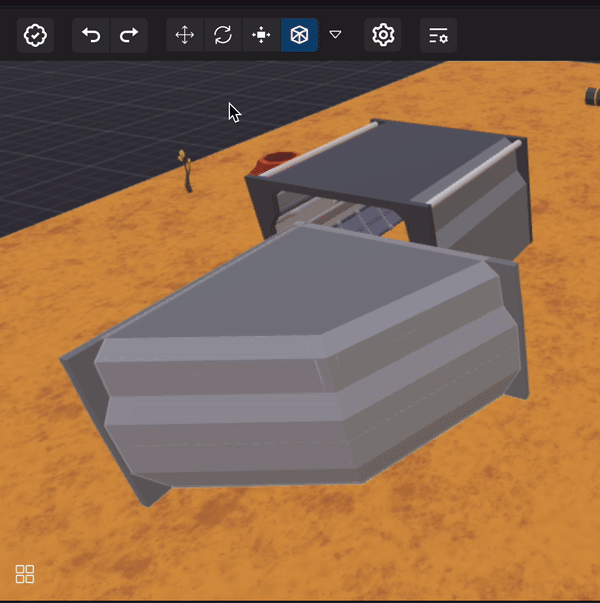Undo the last action
This screenshot has height=603, width=600.
[91, 35]
